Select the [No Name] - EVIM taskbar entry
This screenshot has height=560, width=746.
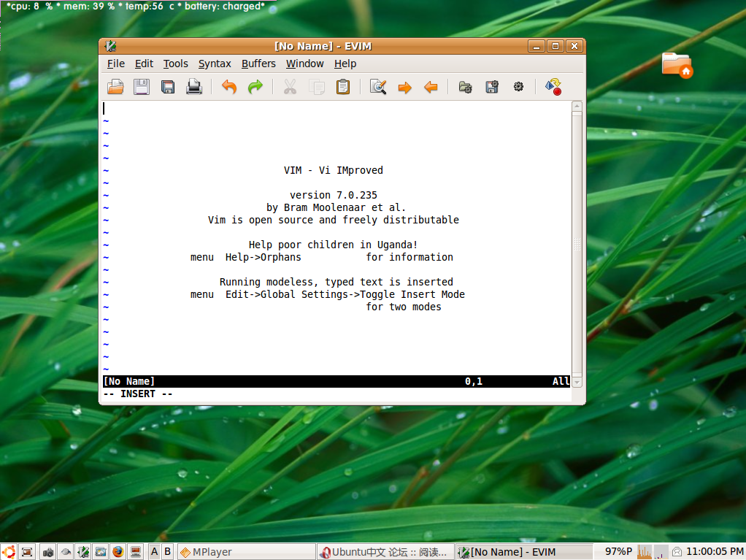click(524, 552)
